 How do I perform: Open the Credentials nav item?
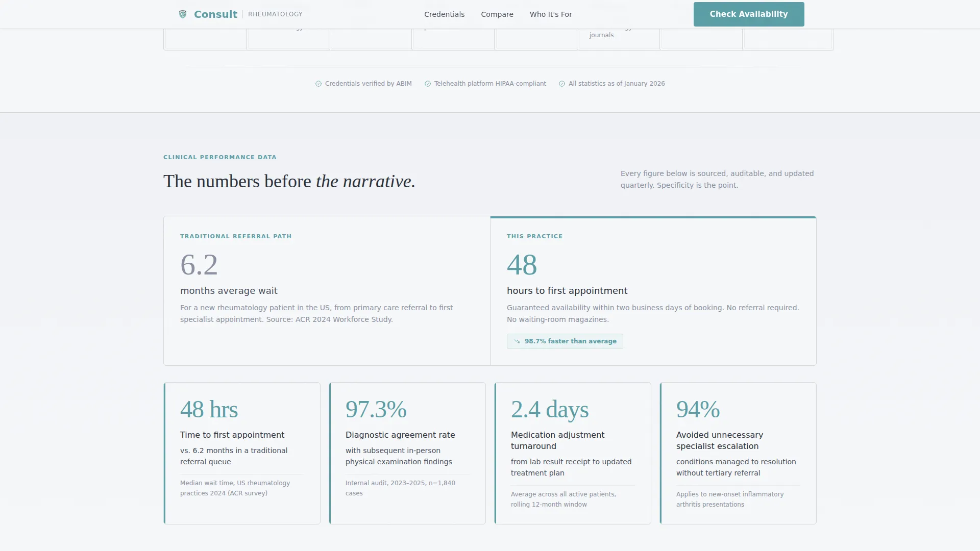444,14
